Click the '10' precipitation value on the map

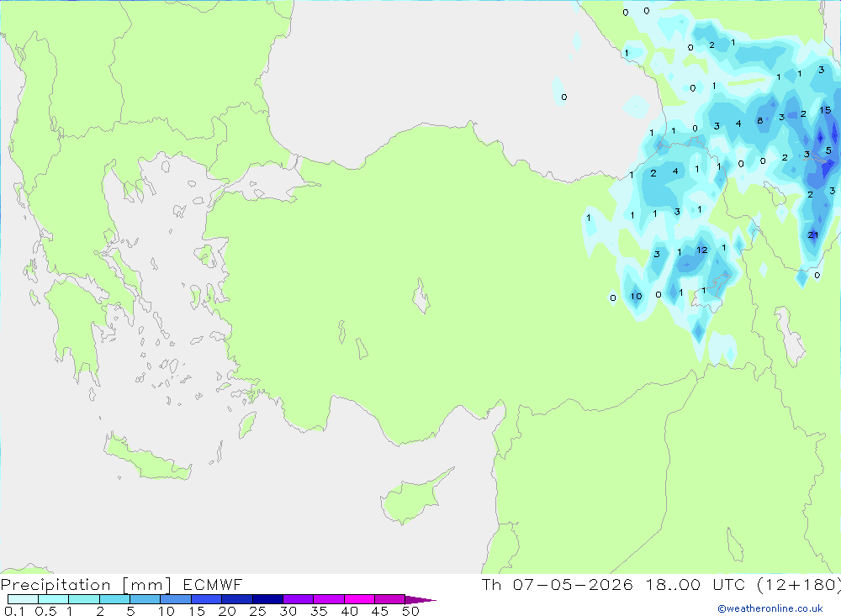tap(636, 296)
